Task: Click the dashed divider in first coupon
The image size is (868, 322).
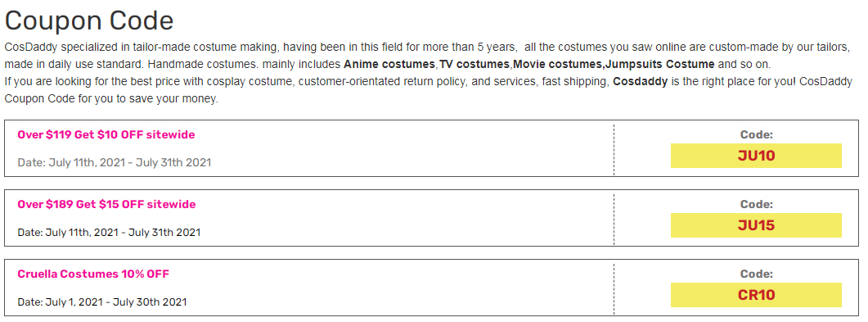Action: coord(614,148)
